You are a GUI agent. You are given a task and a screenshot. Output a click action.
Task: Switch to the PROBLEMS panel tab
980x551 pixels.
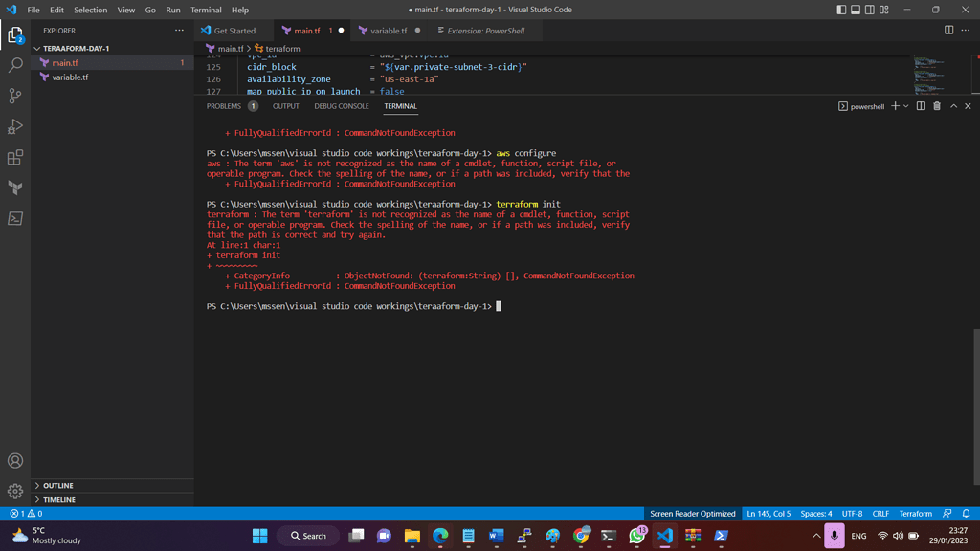224,106
